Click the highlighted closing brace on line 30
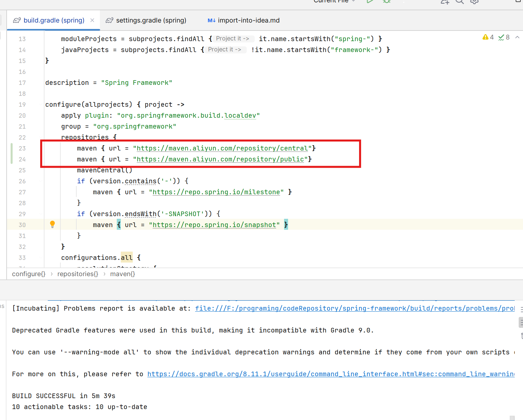 click(286, 225)
